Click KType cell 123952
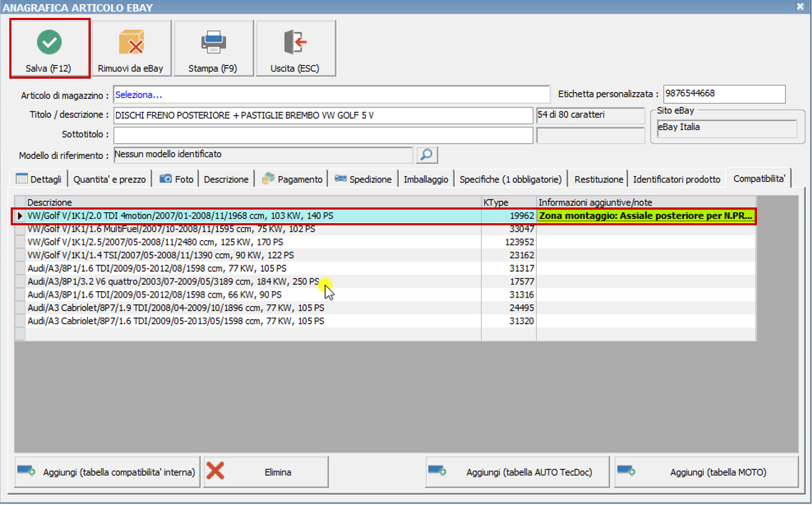Viewport: 812px width, 505px height. pos(508,242)
